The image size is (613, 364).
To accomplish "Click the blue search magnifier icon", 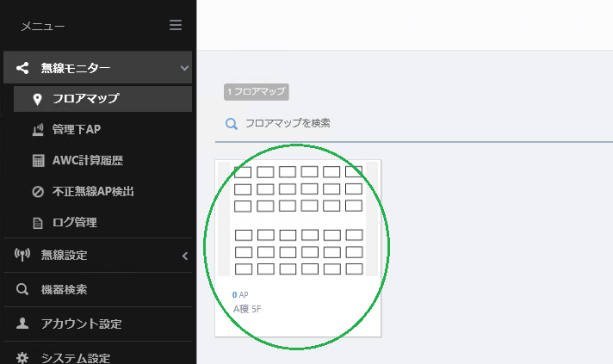I will tap(232, 124).
